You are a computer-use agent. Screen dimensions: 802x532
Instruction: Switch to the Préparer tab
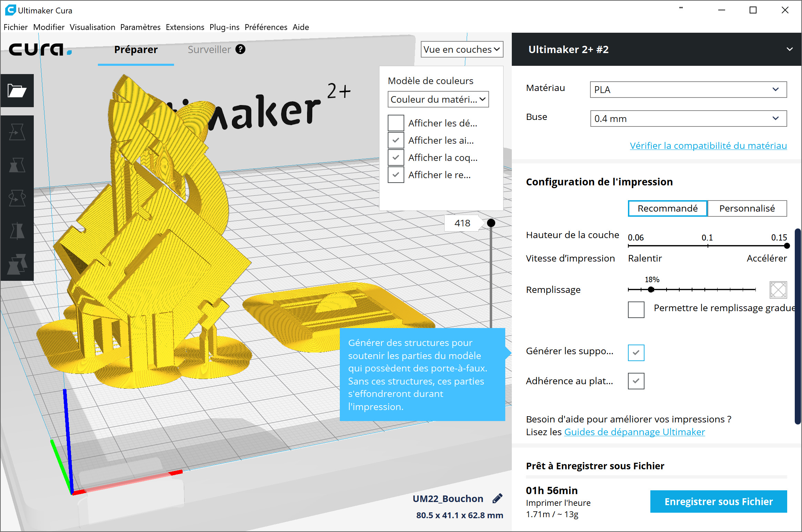pos(136,49)
